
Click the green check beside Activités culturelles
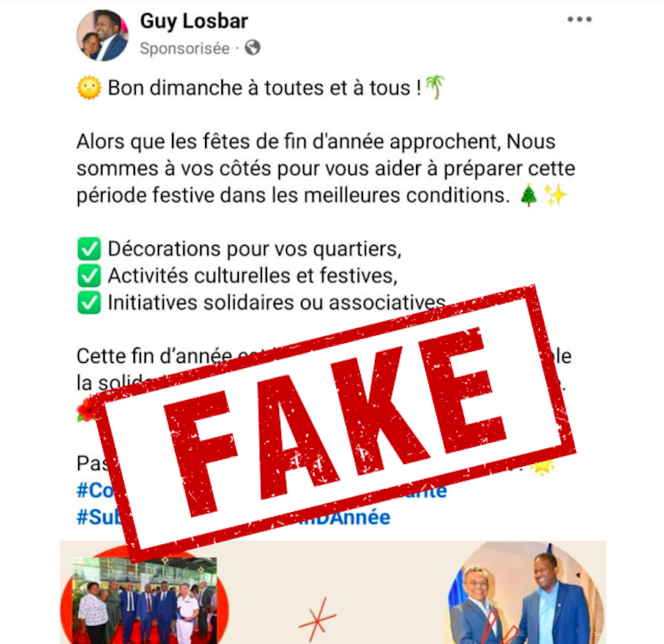(89, 276)
